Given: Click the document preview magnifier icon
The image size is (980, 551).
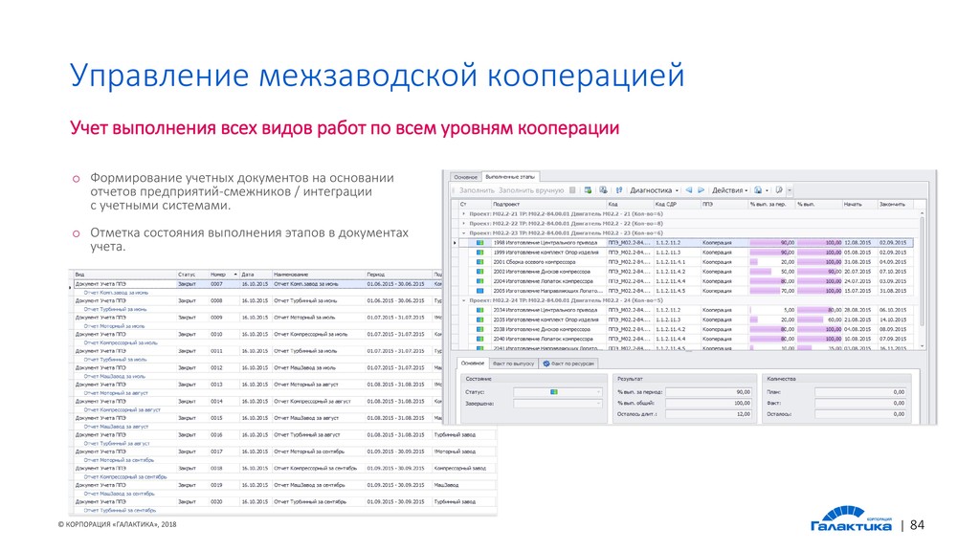Looking at the screenshot, I should (x=779, y=190).
